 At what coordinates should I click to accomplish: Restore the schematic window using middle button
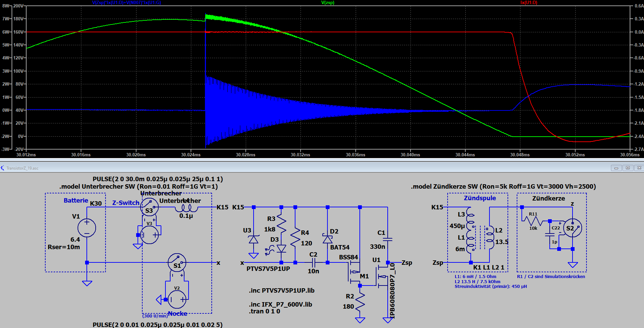pyautogui.click(x=628, y=168)
